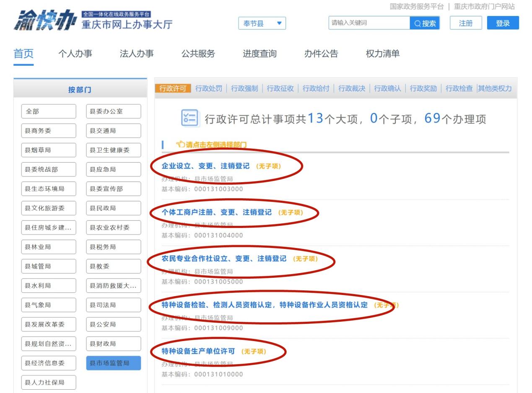Viewport: 532px width, 393px height.
Task: Visit the 国家政务服务平台 link
Action: 416,7
